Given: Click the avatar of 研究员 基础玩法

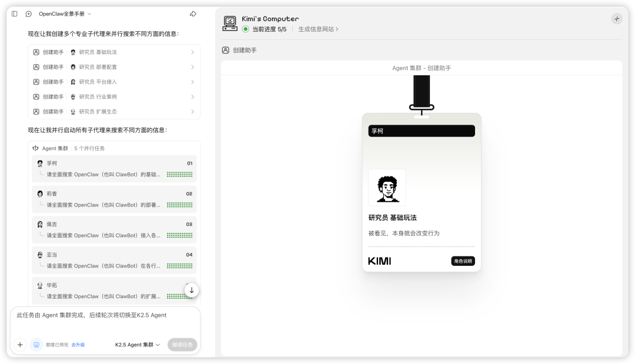Looking at the screenshot, I should coord(73,52).
